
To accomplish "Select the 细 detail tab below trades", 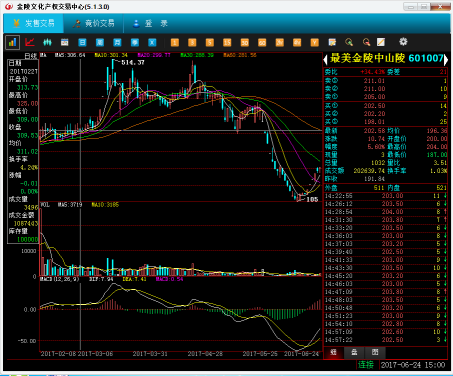I will pos(333,352).
